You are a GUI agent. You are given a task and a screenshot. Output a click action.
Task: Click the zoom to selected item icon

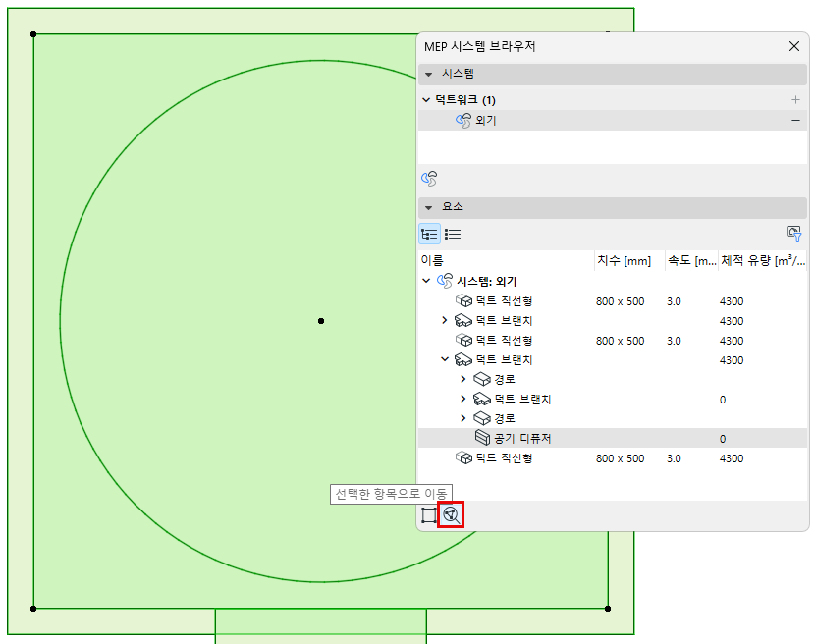[451, 515]
